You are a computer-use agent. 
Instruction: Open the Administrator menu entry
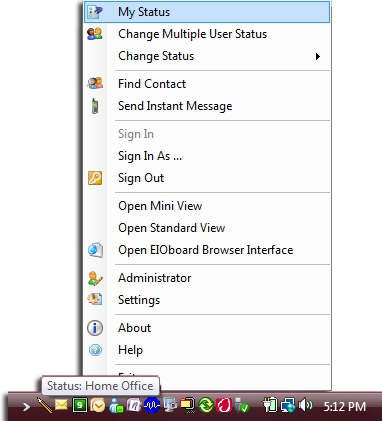pyautogui.click(x=207, y=278)
